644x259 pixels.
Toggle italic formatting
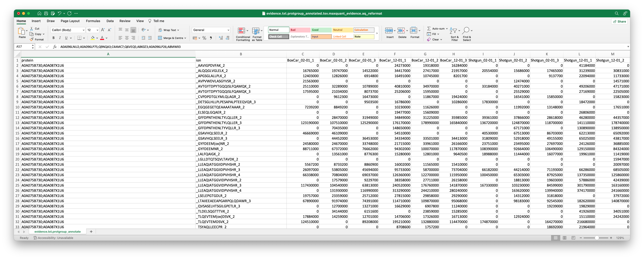pyautogui.click(x=60, y=38)
